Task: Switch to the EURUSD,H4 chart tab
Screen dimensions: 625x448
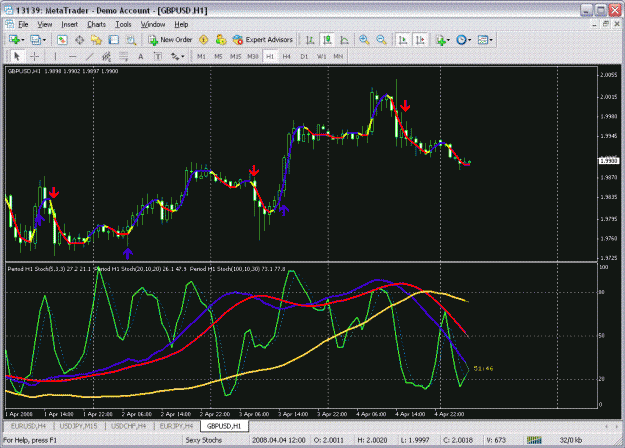Action: (28, 426)
